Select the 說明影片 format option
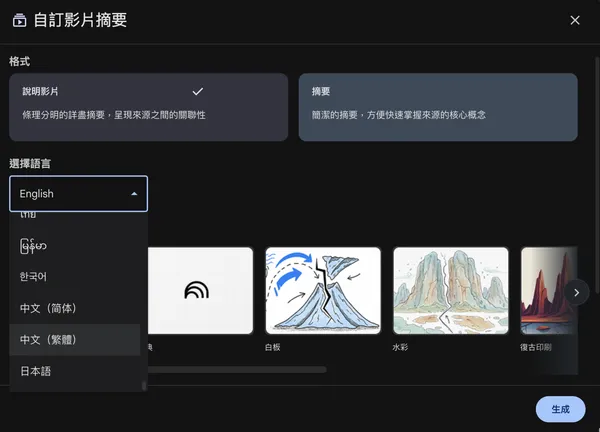 [148, 106]
